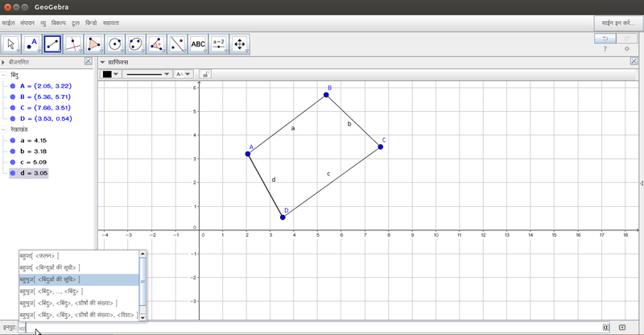Open the विकल्प menu

(x=58, y=23)
